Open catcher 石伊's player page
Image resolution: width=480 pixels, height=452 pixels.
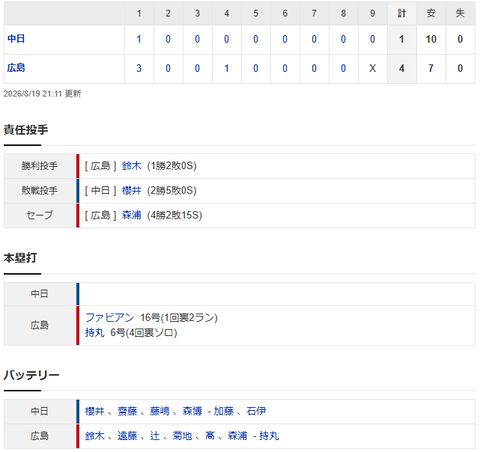(x=256, y=411)
